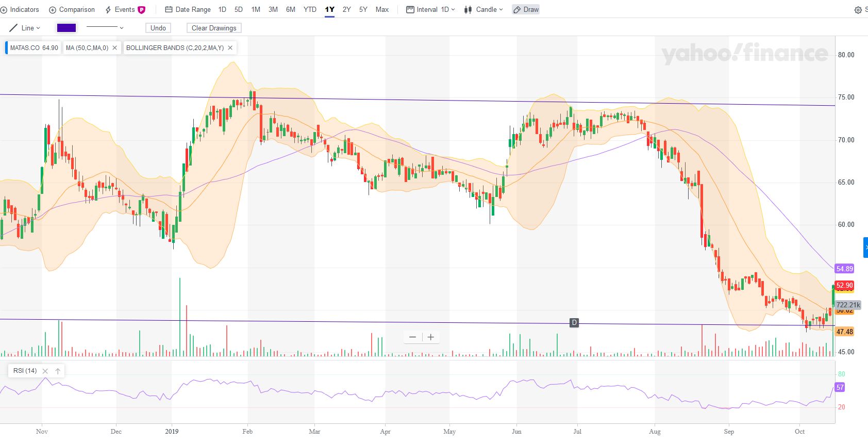Remove the MA (50,C,MA,0) indicator
This screenshot has width=868, height=444.
114,48
